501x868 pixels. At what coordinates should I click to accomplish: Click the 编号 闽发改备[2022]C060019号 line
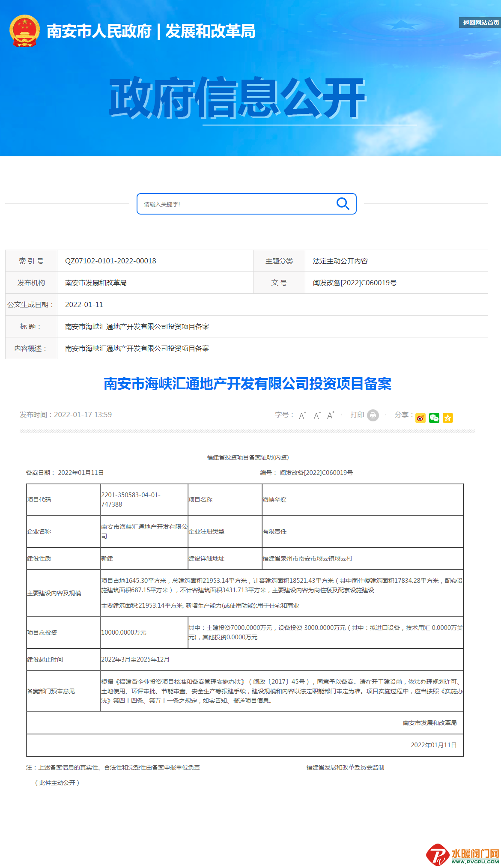click(x=307, y=473)
